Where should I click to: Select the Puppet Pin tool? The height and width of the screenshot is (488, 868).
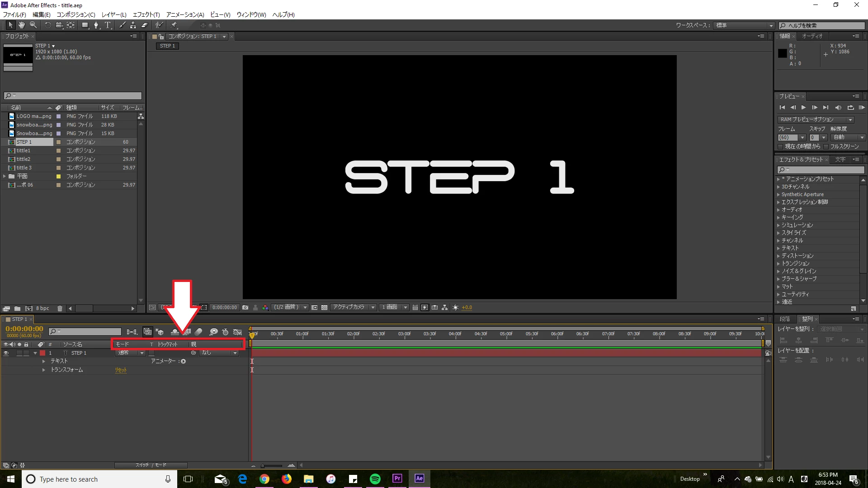click(x=174, y=25)
